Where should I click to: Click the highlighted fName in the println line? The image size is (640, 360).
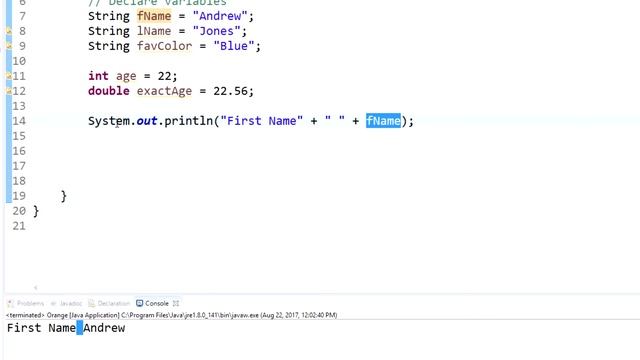[x=383, y=121]
